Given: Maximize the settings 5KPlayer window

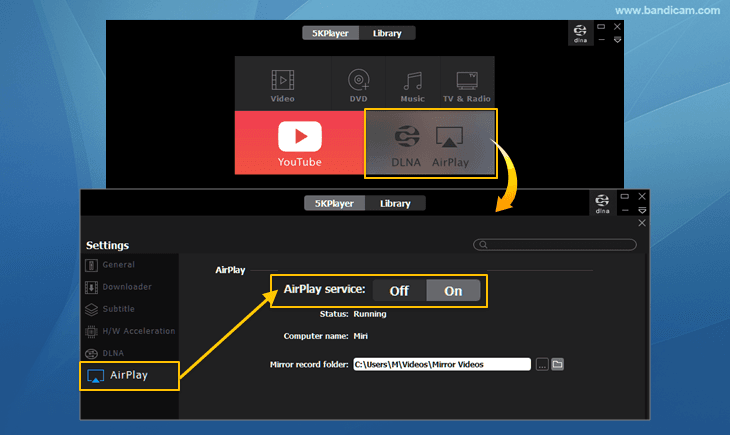Looking at the screenshot, I should (x=625, y=197).
